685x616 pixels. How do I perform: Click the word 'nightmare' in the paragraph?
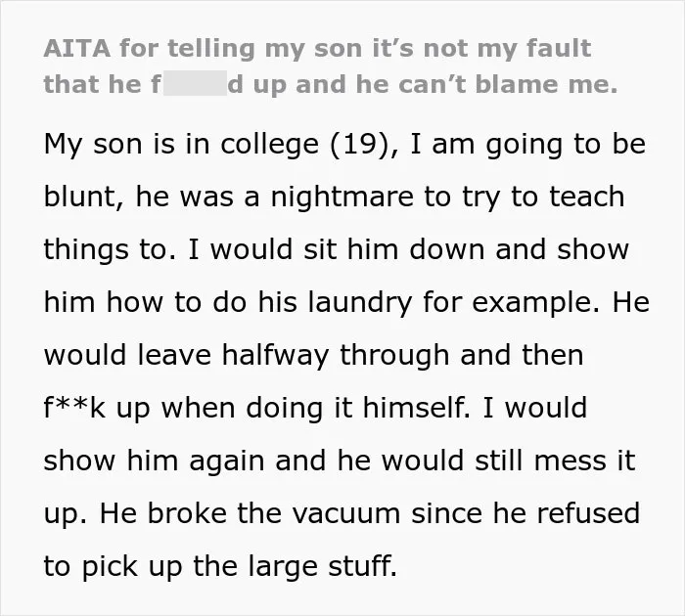coord(342,198)
